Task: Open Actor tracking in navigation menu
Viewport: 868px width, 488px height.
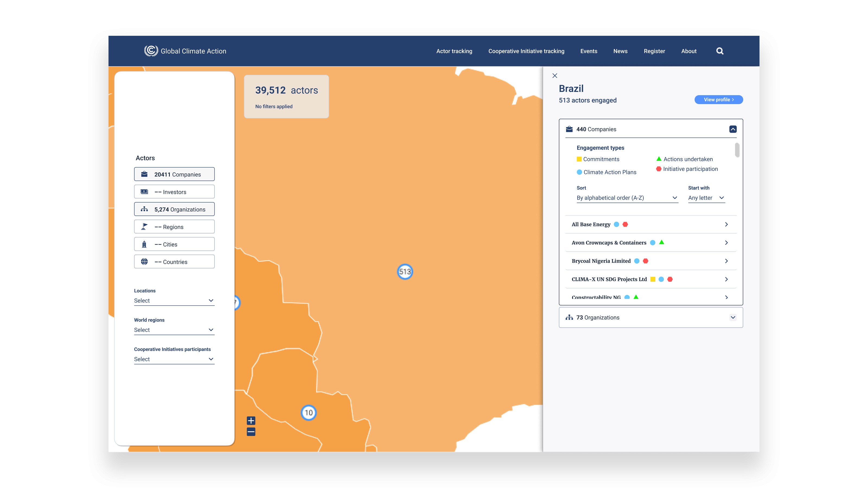Action: 454,51
